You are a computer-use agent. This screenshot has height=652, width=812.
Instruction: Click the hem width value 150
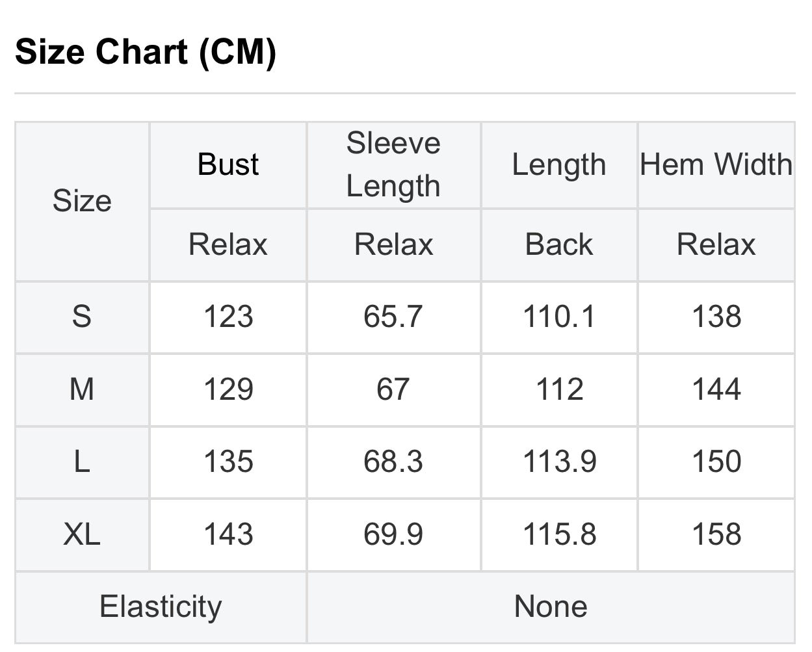(x=716, y=462)
